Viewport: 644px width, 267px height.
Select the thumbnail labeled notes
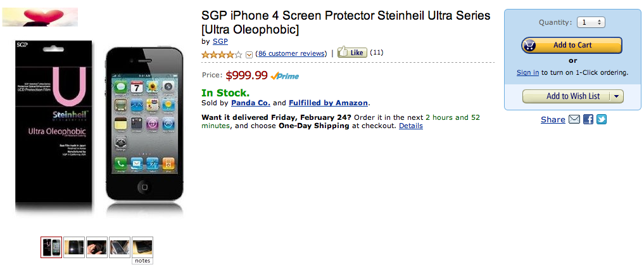point(142,247)
